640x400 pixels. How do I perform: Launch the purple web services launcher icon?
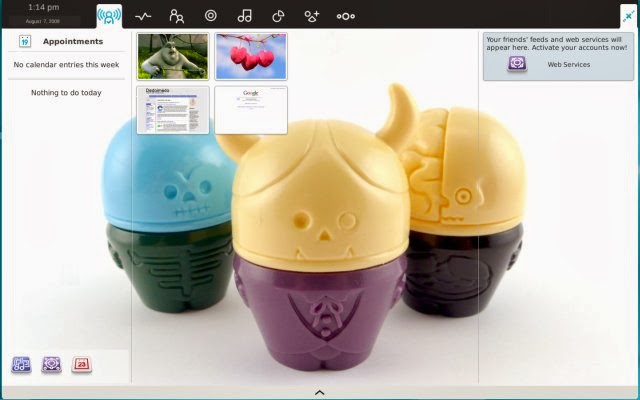tap(51, 364)
